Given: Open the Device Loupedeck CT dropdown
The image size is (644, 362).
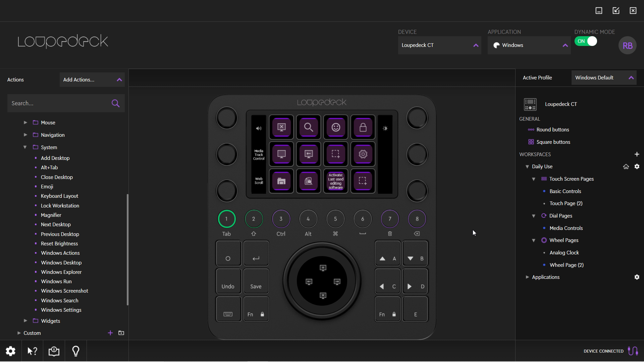Looking at the screenshot, I should 439,45.
